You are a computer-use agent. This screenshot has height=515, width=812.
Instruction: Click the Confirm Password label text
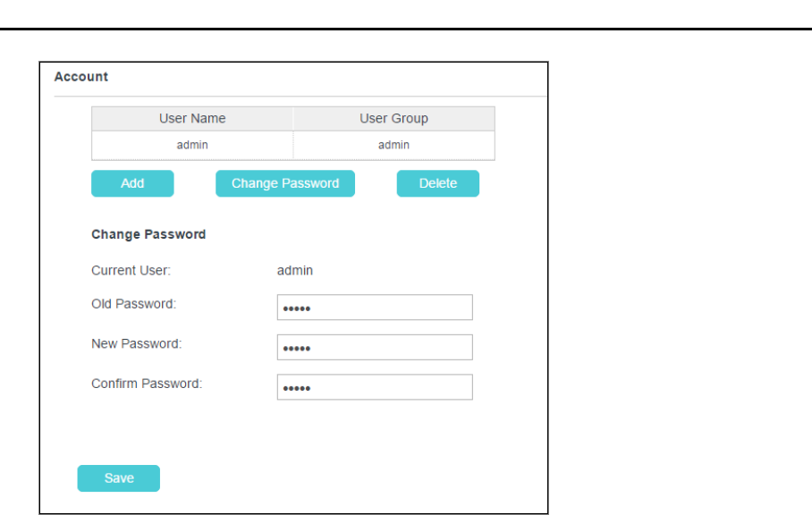[147, 384]
